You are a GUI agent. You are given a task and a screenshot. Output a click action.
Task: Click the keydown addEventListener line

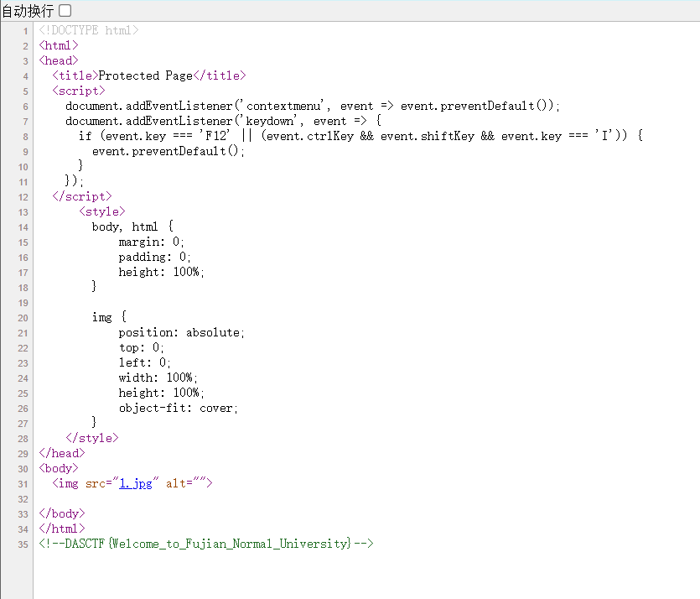click(x=223, y=121)
